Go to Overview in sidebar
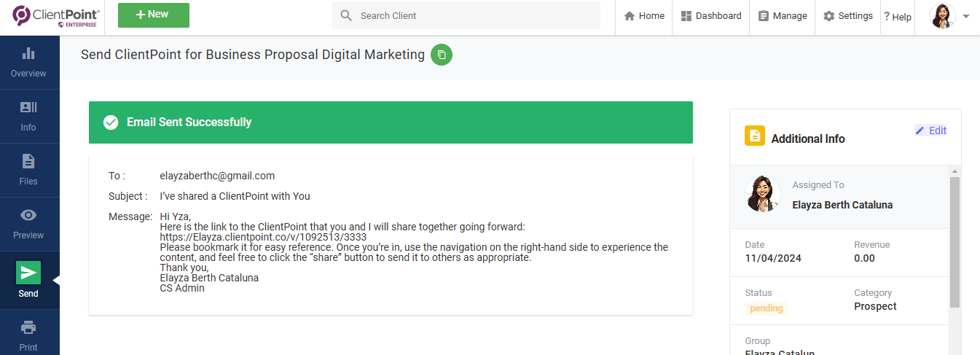 tap(28, 63)
